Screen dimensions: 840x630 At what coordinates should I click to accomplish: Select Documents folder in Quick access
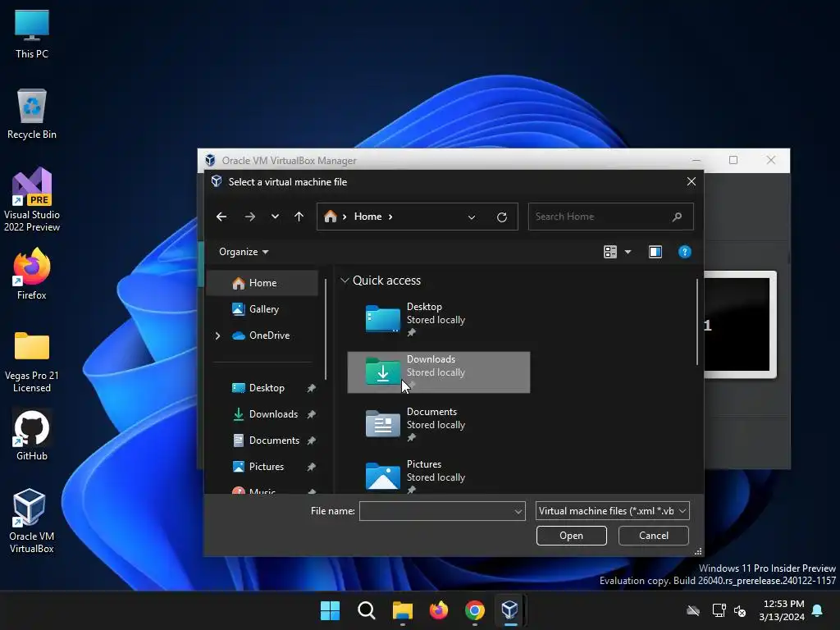438,425
